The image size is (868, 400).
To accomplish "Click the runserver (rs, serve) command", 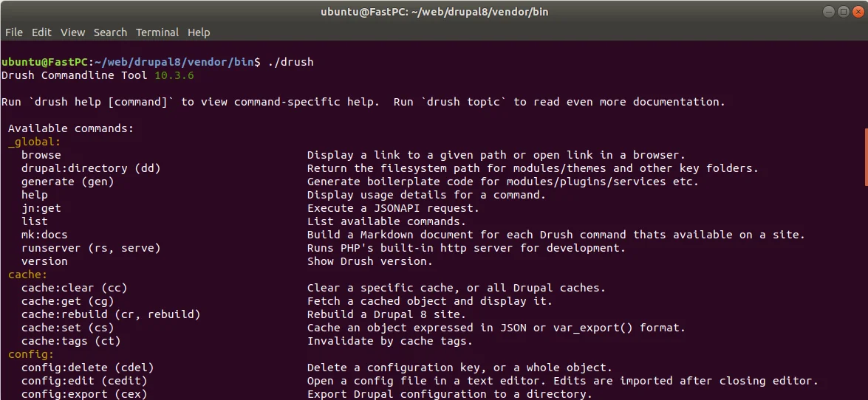I will pyautogui.click(x=91, y=248).
